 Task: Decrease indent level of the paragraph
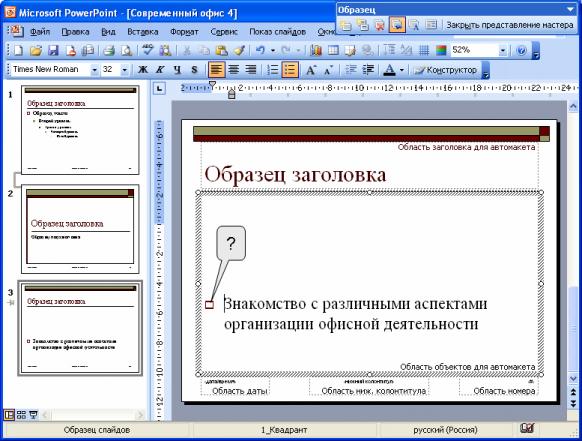pyautogui.click(x=351, y=70)
